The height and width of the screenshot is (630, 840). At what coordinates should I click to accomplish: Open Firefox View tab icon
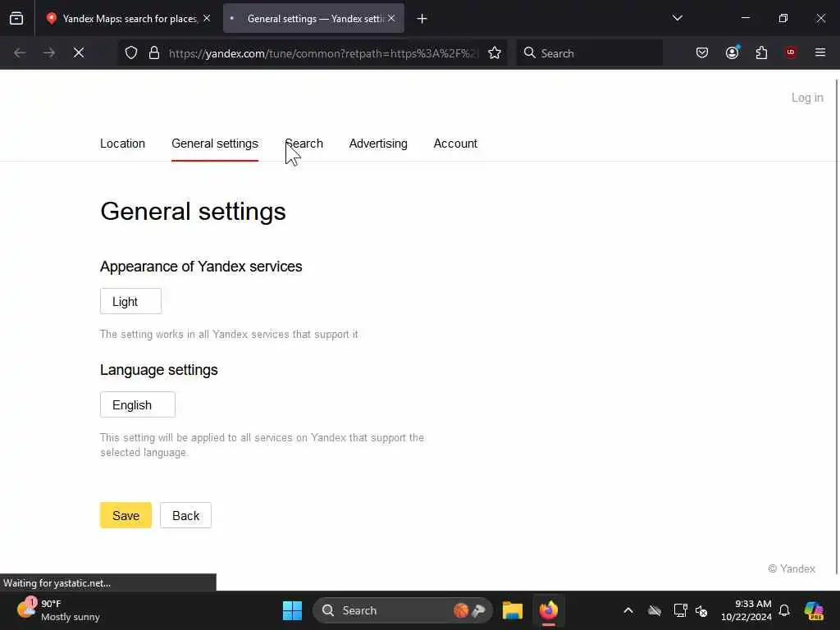coord(16,18)
